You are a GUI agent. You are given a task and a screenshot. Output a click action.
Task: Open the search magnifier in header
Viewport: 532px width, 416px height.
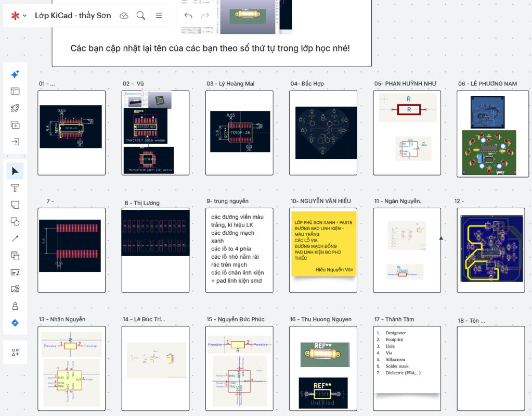pos(140,16)
